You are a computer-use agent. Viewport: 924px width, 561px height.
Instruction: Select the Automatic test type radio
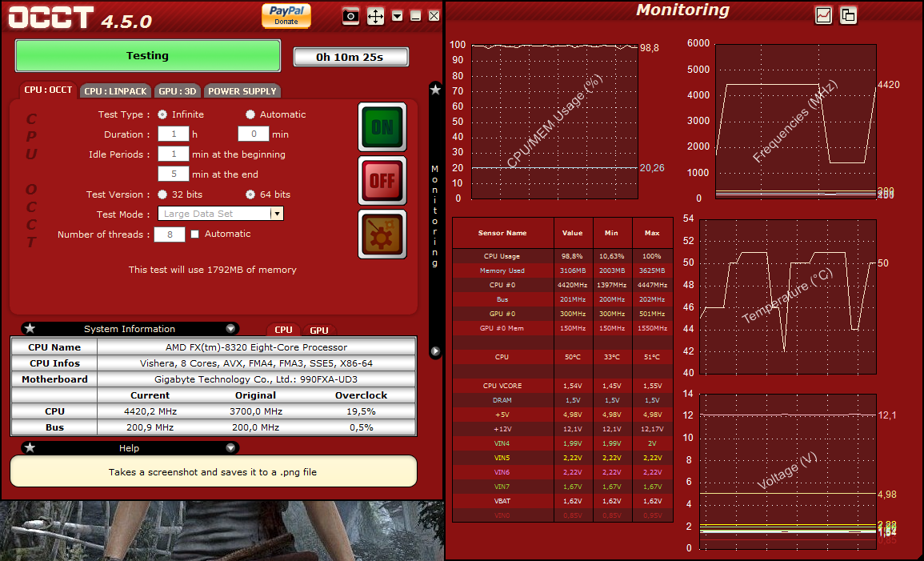point(250,114)
